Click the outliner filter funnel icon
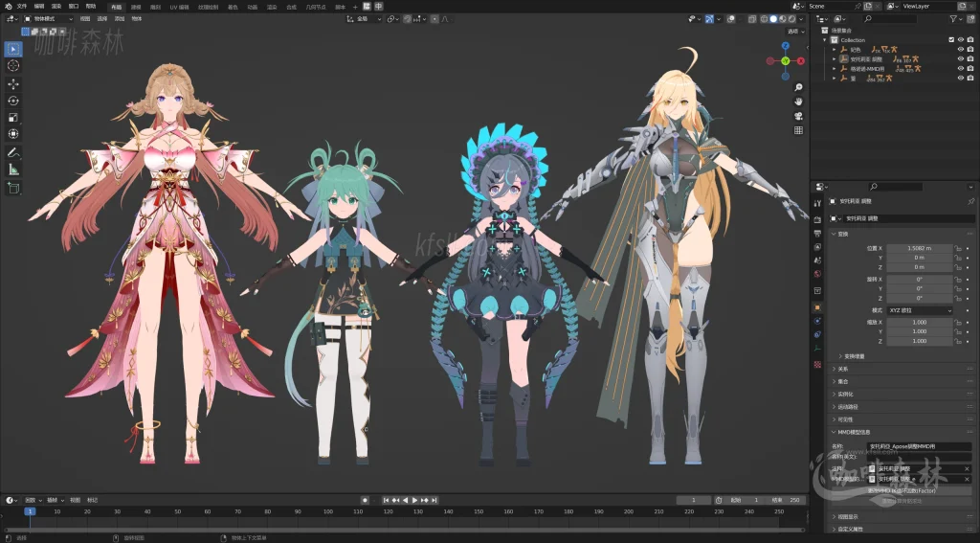 954,19
